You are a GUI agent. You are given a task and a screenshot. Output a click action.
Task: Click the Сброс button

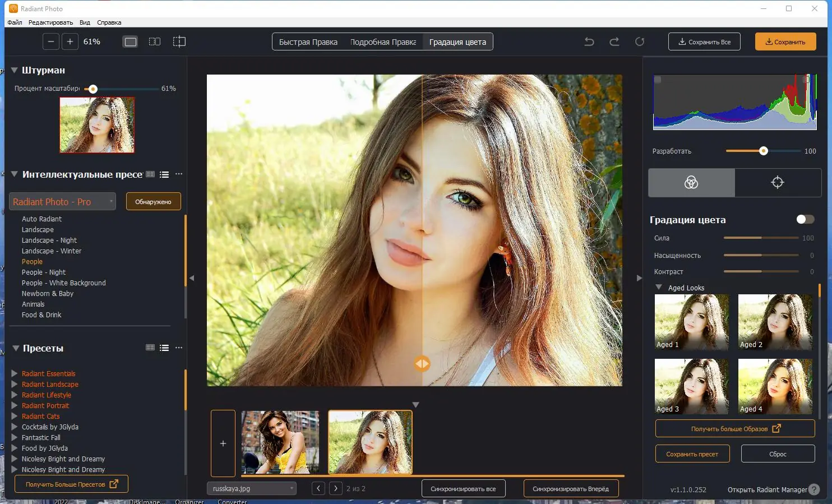[x=778, y=454]
